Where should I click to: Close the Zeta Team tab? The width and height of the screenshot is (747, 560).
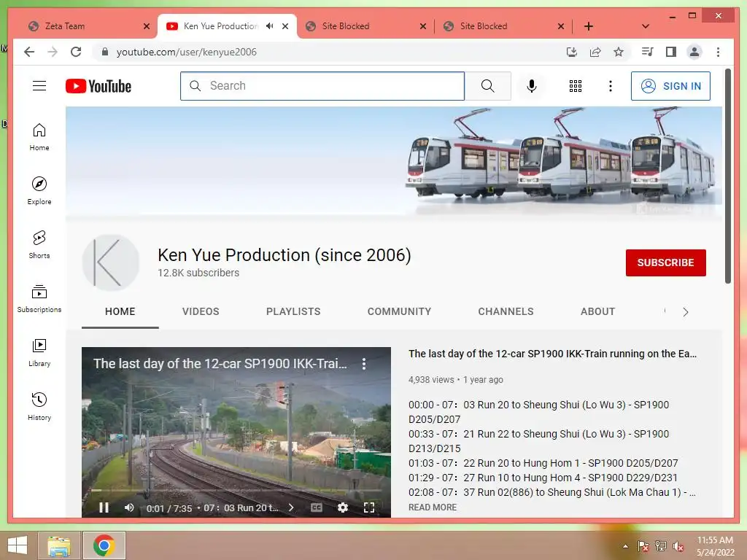pos(147,26)
